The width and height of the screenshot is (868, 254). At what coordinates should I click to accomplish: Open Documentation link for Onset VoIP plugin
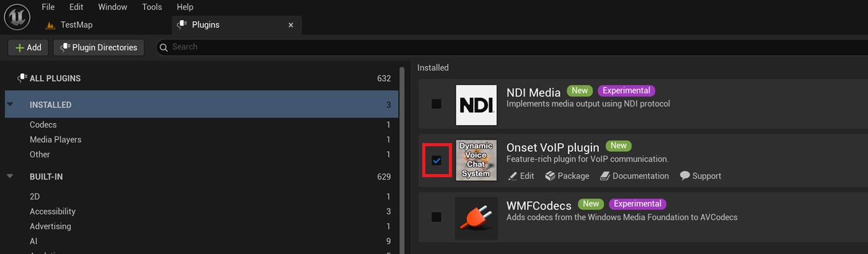tap(634, 176)
